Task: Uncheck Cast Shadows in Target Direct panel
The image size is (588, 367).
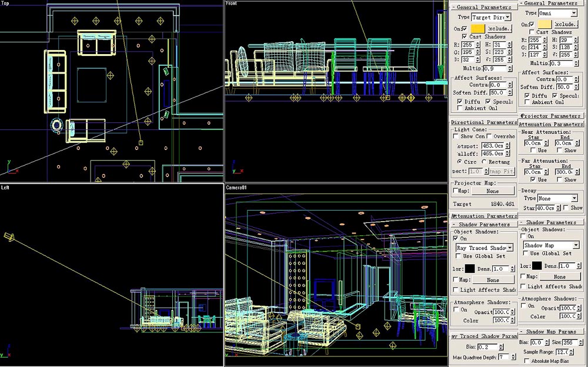Action: 465,37
